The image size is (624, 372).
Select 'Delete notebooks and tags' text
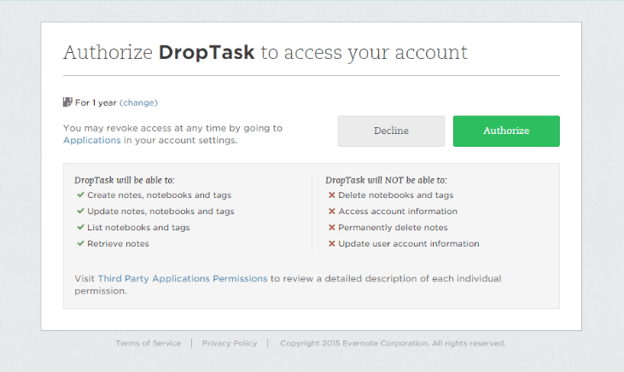tap(396, 195)
